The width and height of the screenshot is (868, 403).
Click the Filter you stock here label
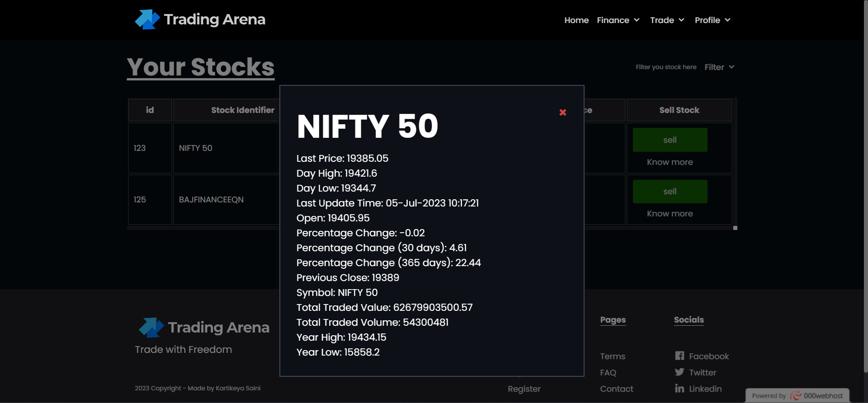click(666, 67)
